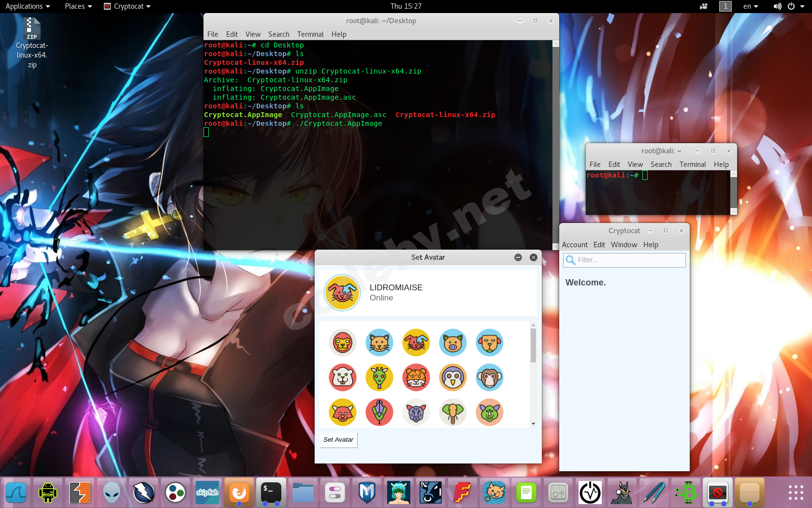Open File menu in small root@kali terminal
812x508 pixels.
point(595,164)
